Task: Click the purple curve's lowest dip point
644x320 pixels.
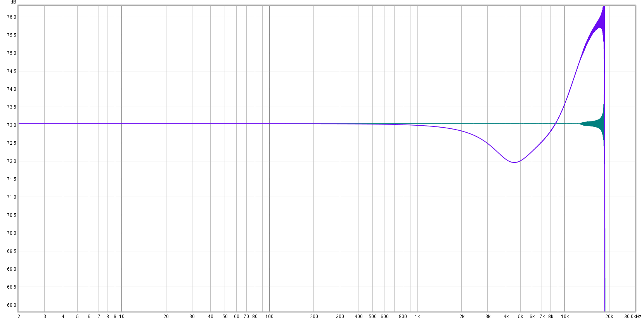Action: 514,162
